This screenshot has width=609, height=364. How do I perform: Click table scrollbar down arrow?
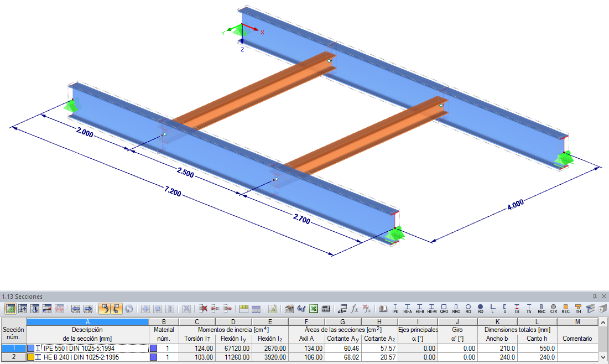603,357
